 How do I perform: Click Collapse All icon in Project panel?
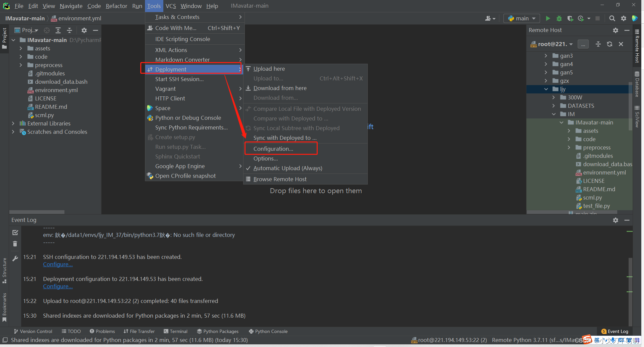[69, 30]
